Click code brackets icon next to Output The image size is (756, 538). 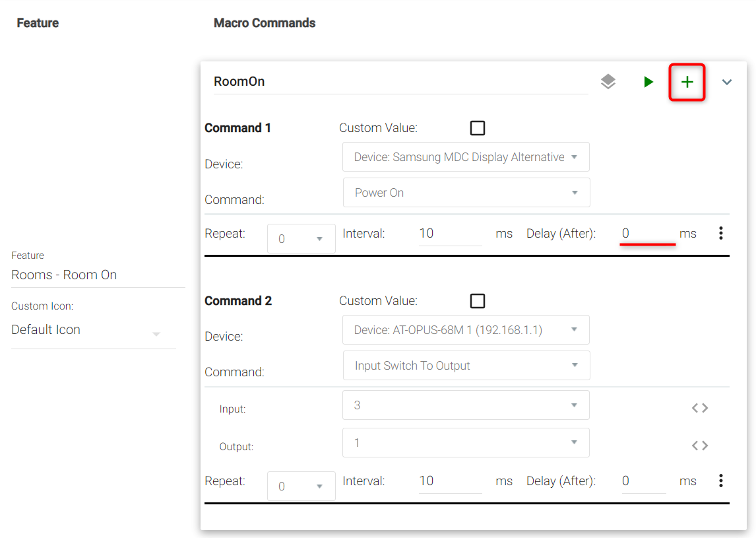pyautogui.click(x=699, y=446)
